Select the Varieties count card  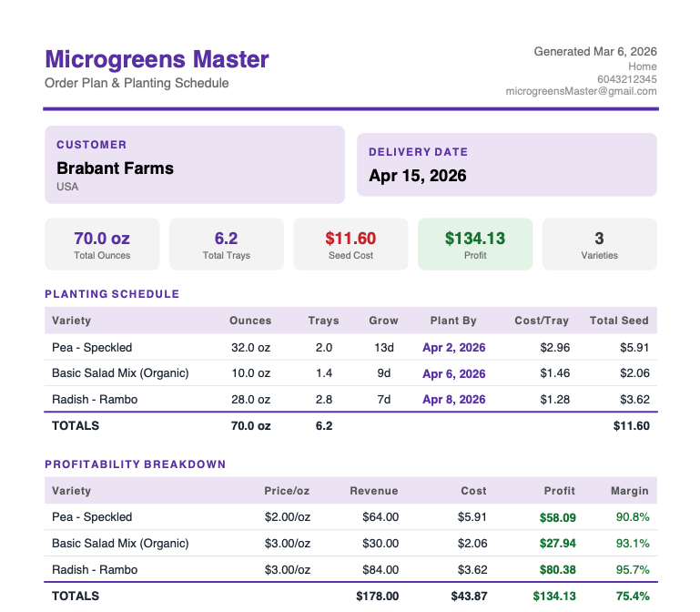[x=599, y=244]
